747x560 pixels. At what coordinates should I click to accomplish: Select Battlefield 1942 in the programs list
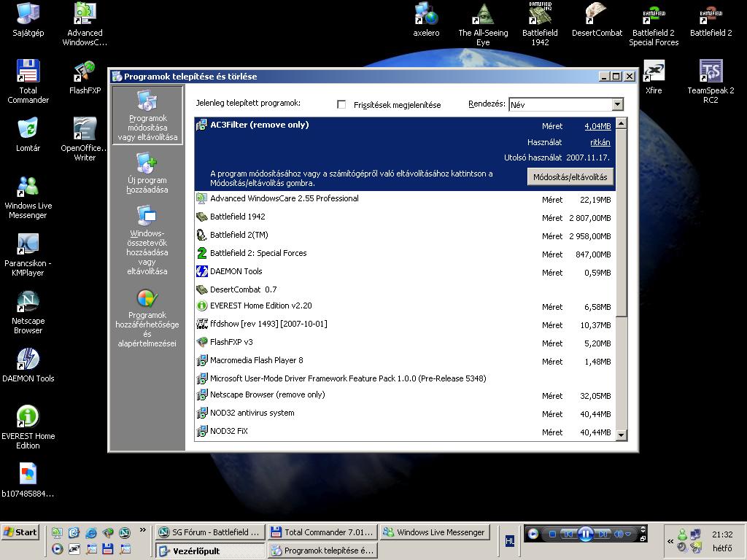pyautogui.click(x=237, y=217)
